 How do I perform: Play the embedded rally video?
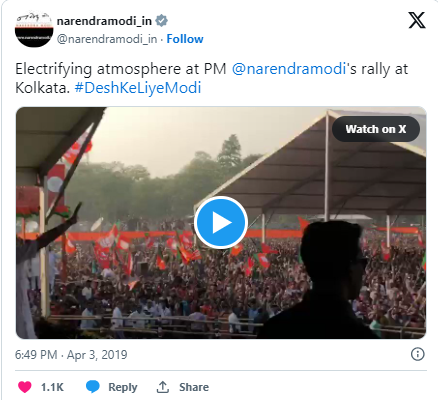(x=221, y=222)
